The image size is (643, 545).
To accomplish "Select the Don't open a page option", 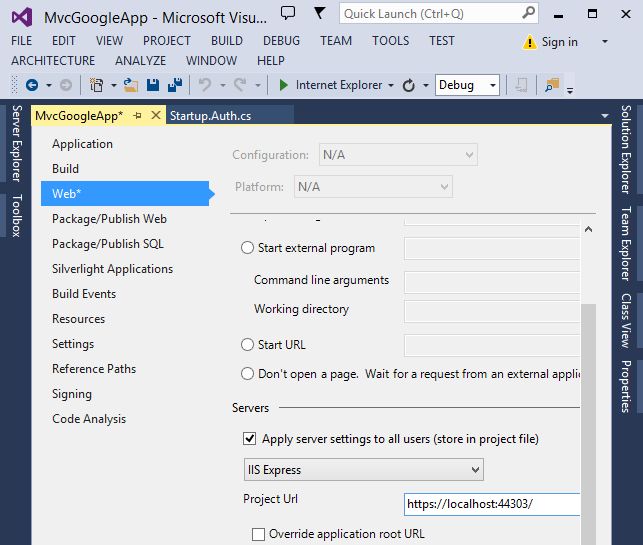I will (x=247, y=374).
